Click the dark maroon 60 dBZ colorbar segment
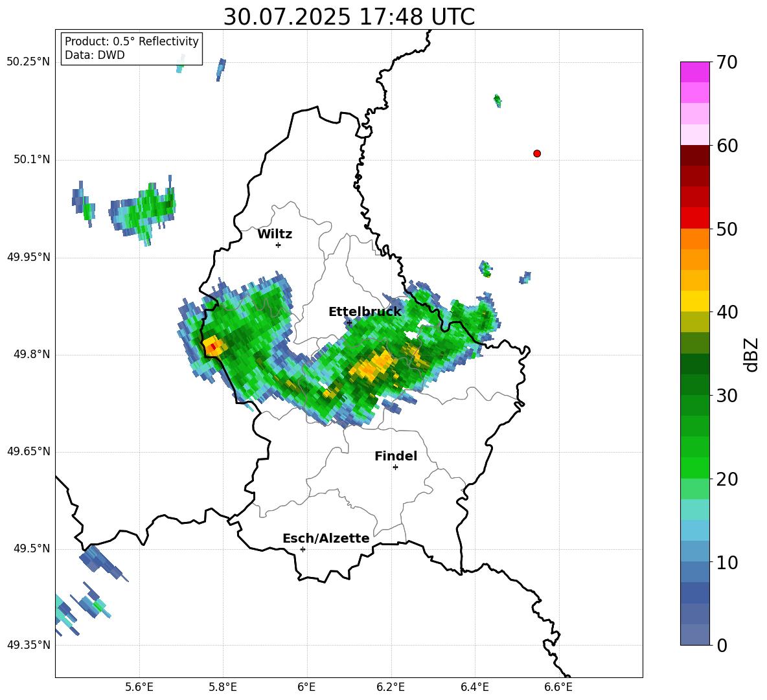The height and width of the screenshot is (700, 767). [694, 155]
